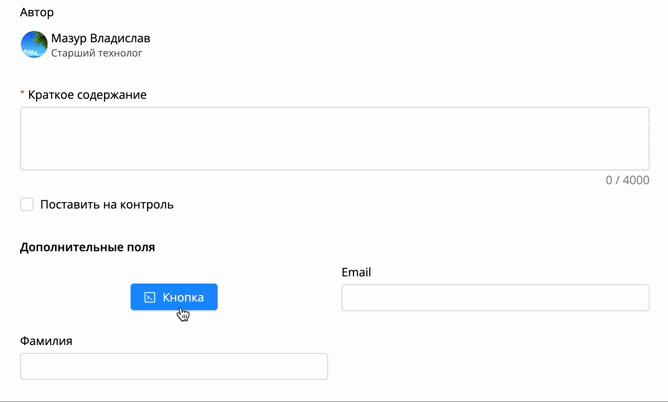Click the Краткое содержание field label
The width and height of the screenshot is (668, 402).
[x=87, y=95]
